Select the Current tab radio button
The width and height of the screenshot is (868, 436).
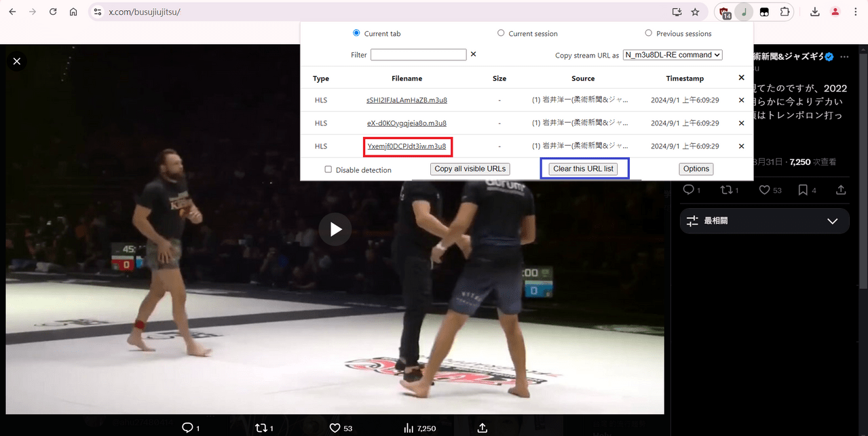click(356, 33)
